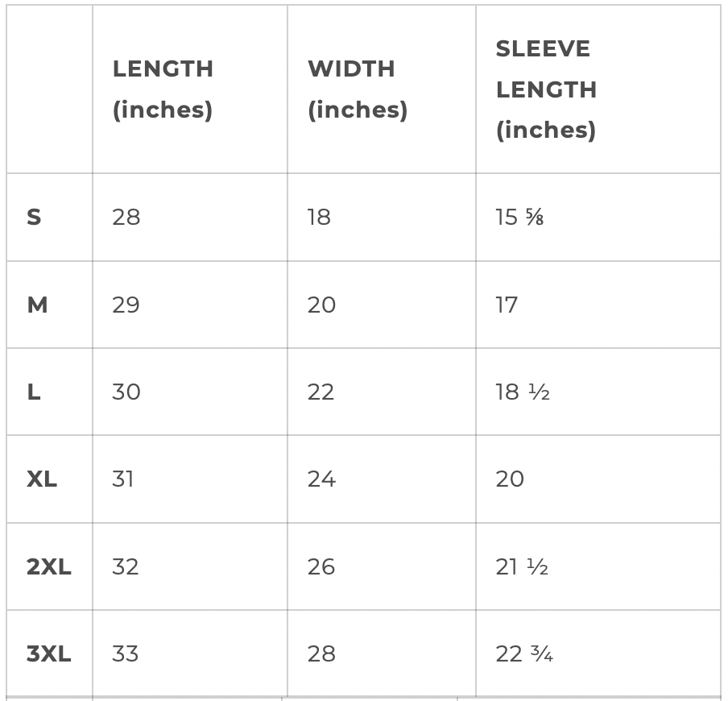The height and width of the screenshot is (701, 728).
Task: Select the L size row label
Action: (34, 392)
